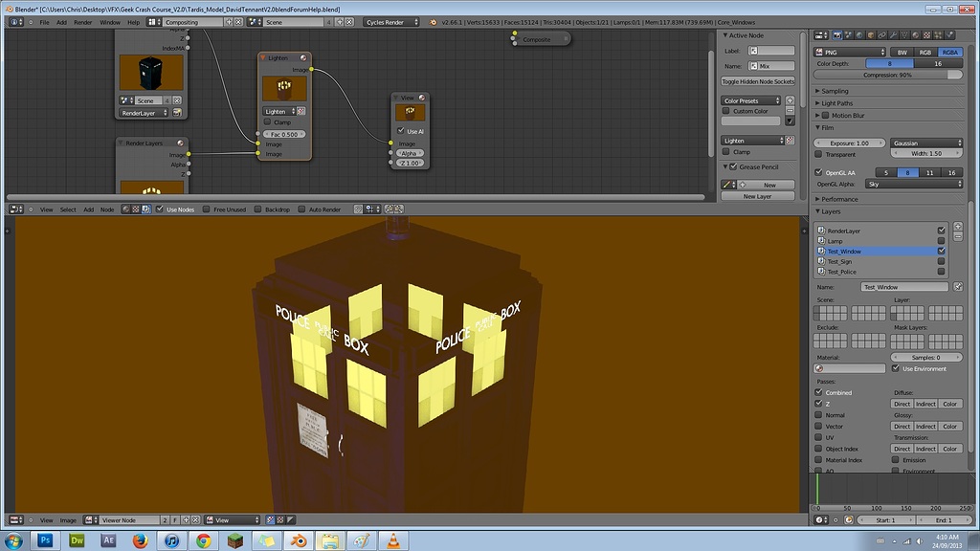Set Color Depth to 16
The height and width of the screenshot is (551, 980).
tap(938, 63)
